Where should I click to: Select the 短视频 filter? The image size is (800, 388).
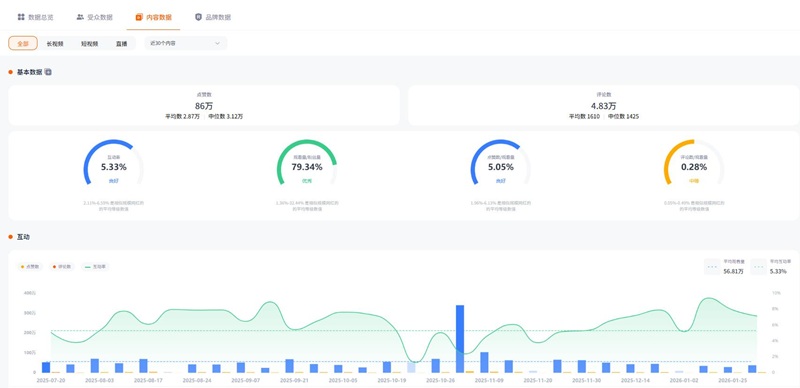pos(89,43)
